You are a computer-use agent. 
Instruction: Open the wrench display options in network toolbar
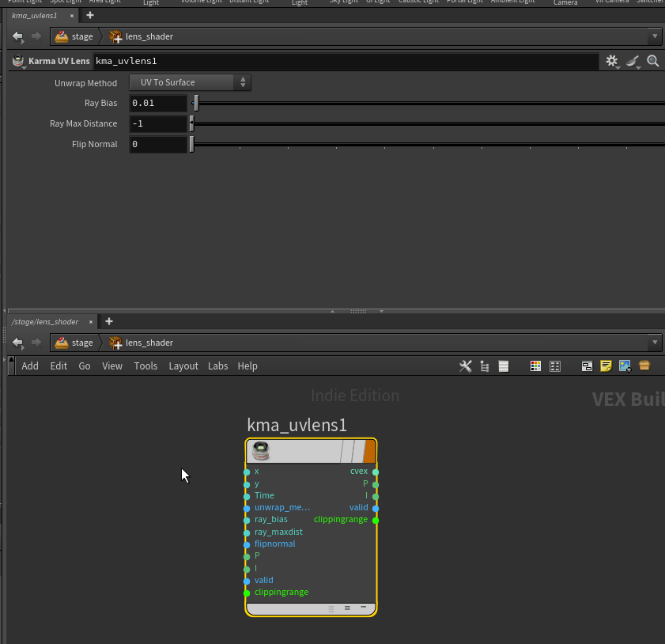[465, 366]
